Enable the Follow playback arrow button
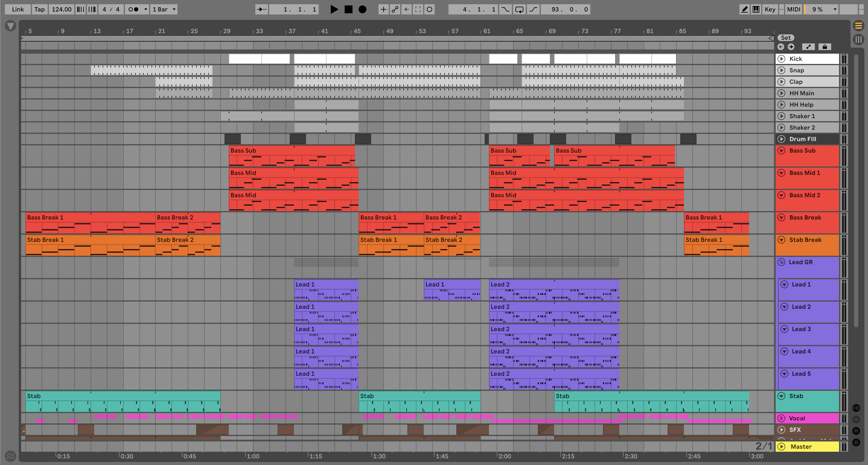The height and width of the screenshot is (465, 868). pos(261,9)
